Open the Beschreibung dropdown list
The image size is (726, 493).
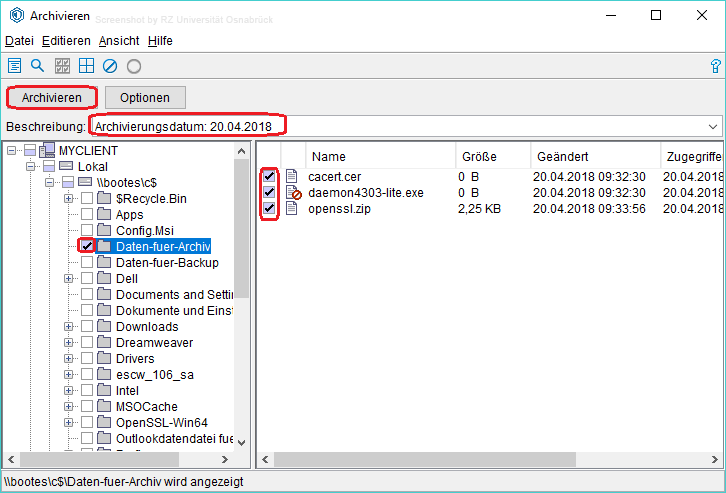713,126
